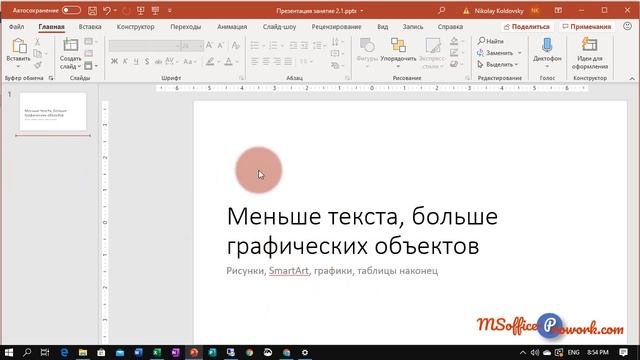Open Customize Quick Access Toolbar dropdown
Screen dimensions: 640x360
pos(170,11)
